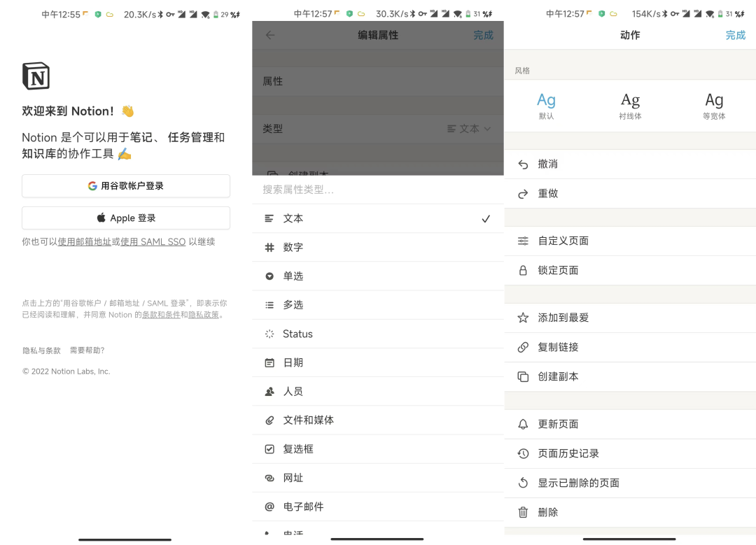The image size is (756, 545).
Task: Tap the 添加到最爱 label
Action: coord(563,318)
